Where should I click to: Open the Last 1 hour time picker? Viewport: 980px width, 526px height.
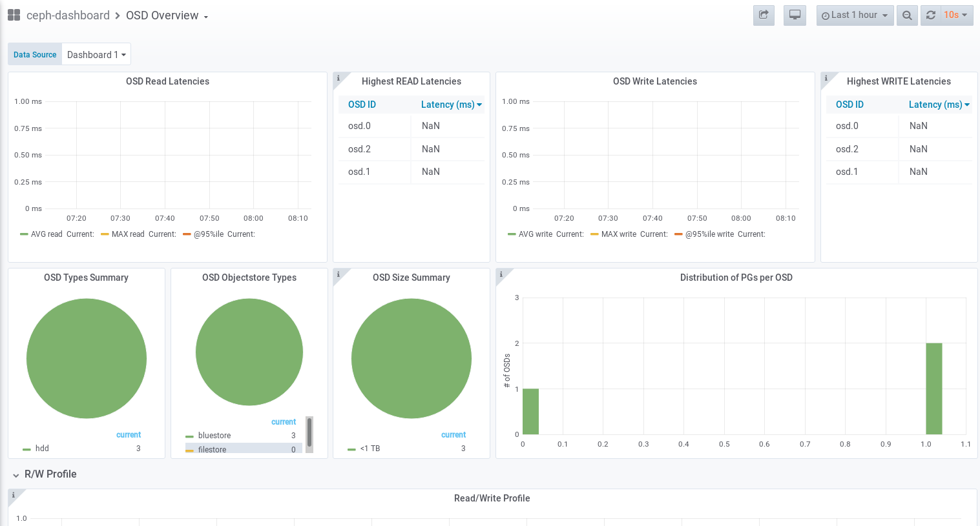click(x=855, y=15)
